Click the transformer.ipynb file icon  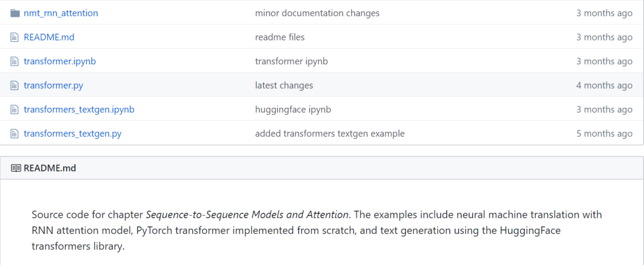[x=15, y=61]
